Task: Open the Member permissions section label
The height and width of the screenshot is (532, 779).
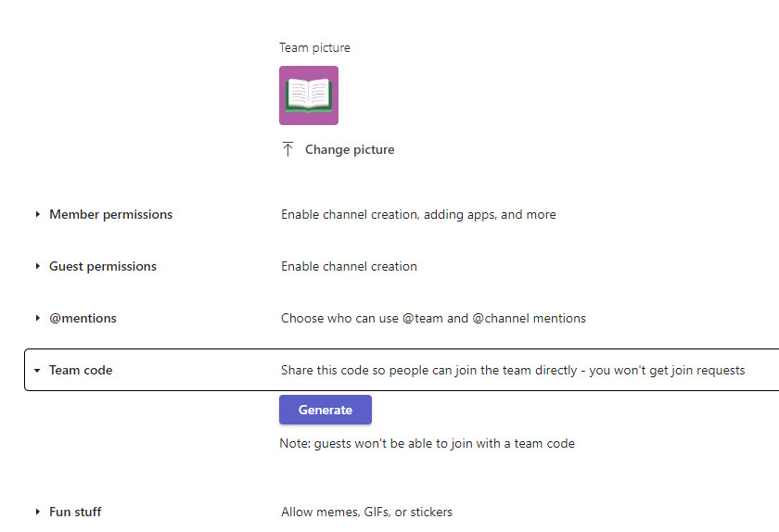Action: click(110, 214)
